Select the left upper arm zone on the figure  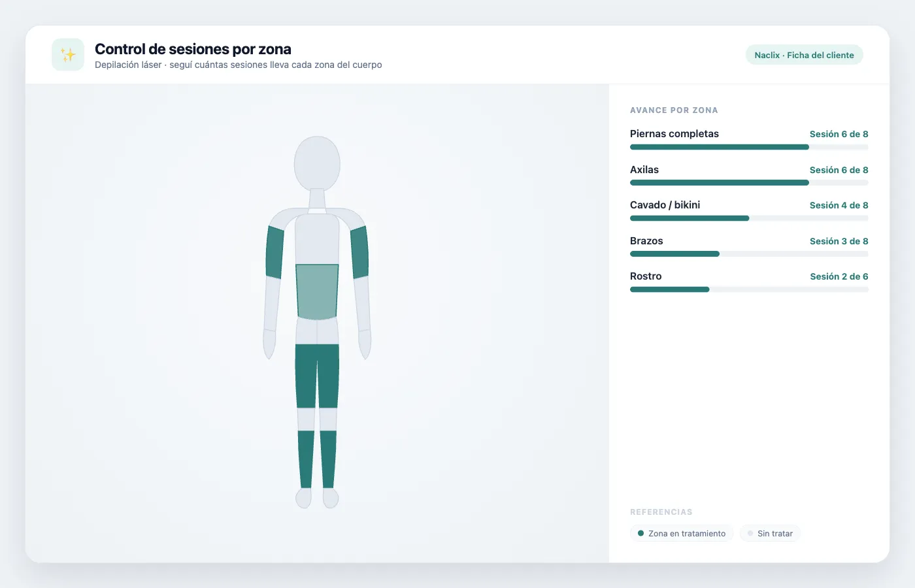(274, 252)
